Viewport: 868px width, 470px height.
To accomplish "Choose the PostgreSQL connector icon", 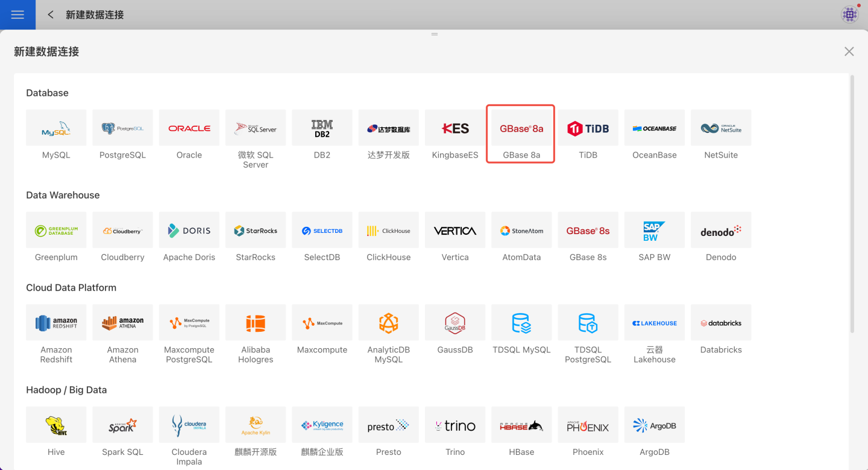I will [x=122, y=128].
